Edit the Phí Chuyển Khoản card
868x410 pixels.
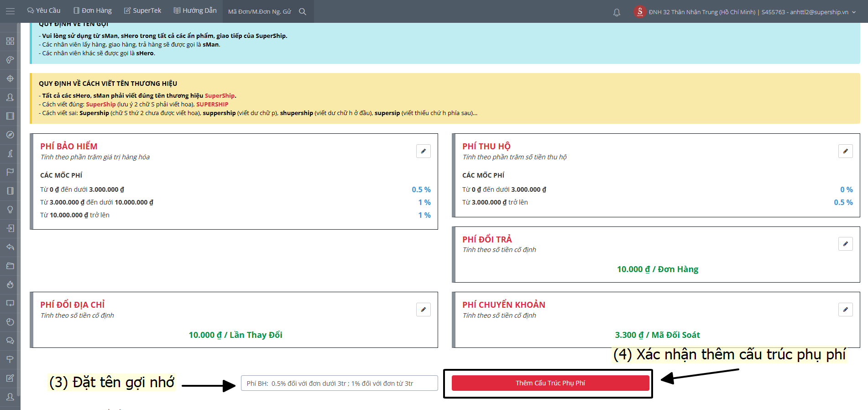845,310
